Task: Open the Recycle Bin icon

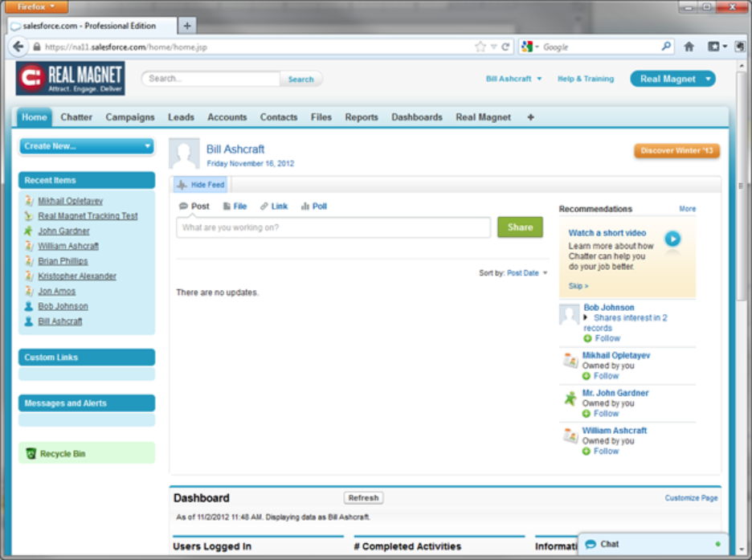Action: tap(31, 454)
